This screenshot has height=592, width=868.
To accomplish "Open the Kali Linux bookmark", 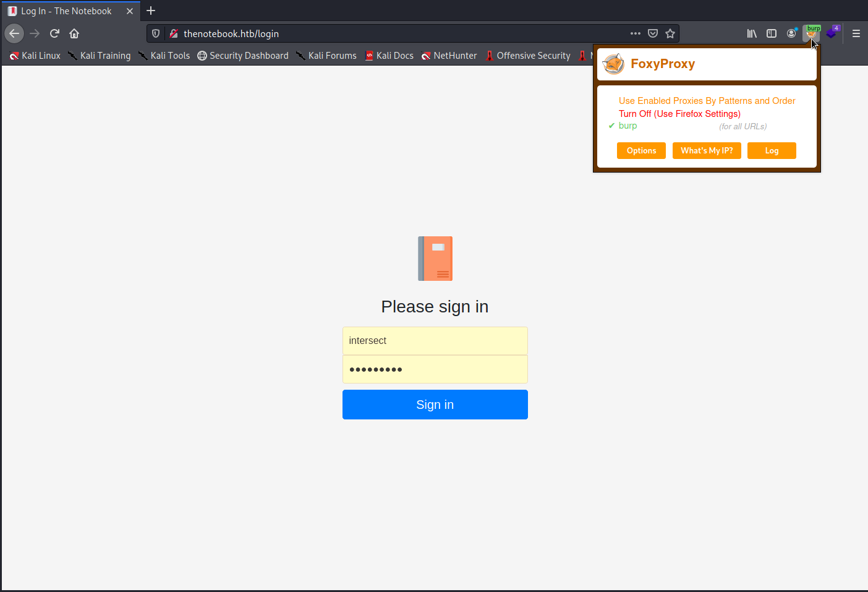I will [x=35, y=56].
